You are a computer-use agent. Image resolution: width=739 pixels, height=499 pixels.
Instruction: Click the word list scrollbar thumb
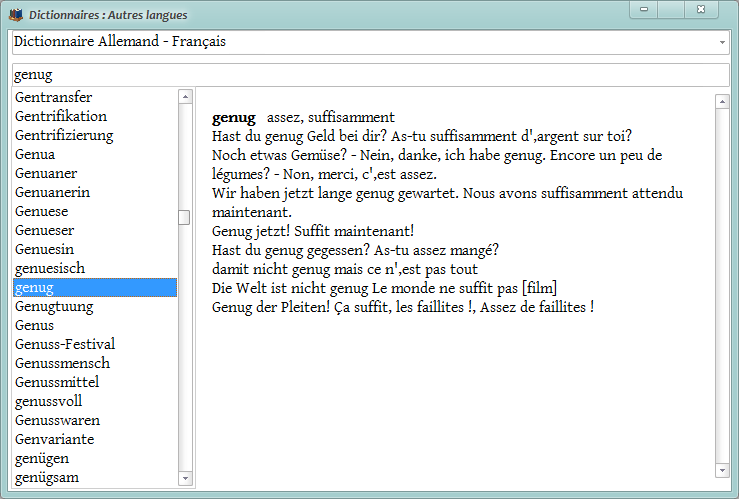[184, 217]
